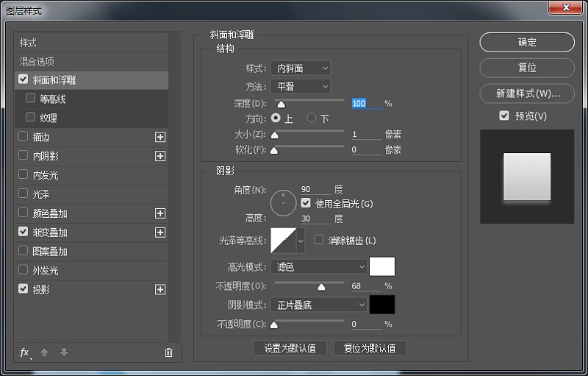The image size is (588, 376).
Task: Click the highlight 不透明度(O) slider handle
Action: 321,287
